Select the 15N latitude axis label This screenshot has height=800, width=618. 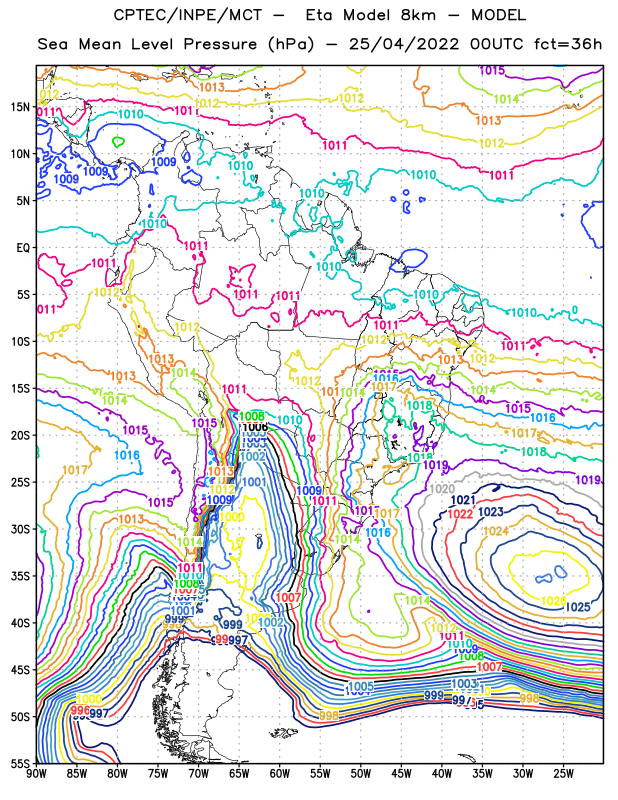[20, 107]
